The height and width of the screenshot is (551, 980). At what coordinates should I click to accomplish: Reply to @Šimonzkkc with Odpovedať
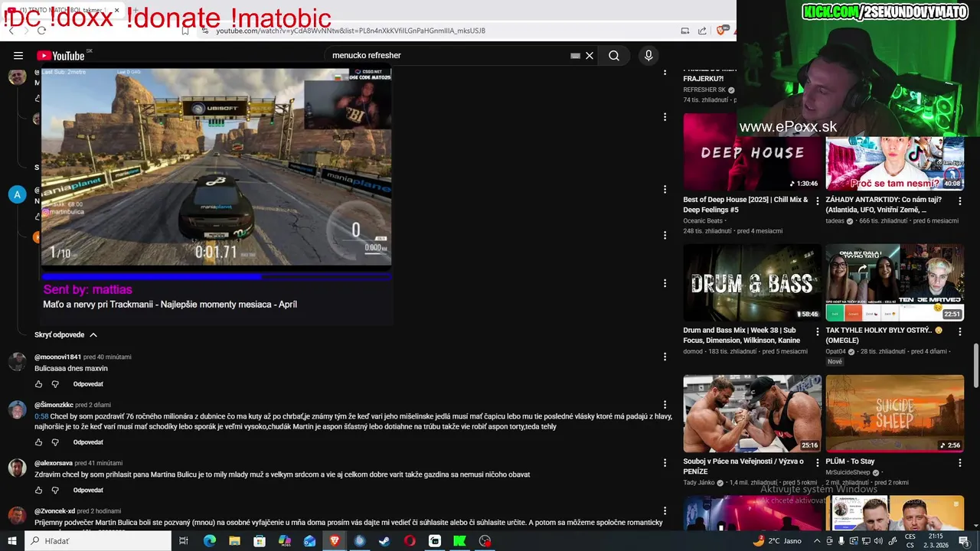88,442
